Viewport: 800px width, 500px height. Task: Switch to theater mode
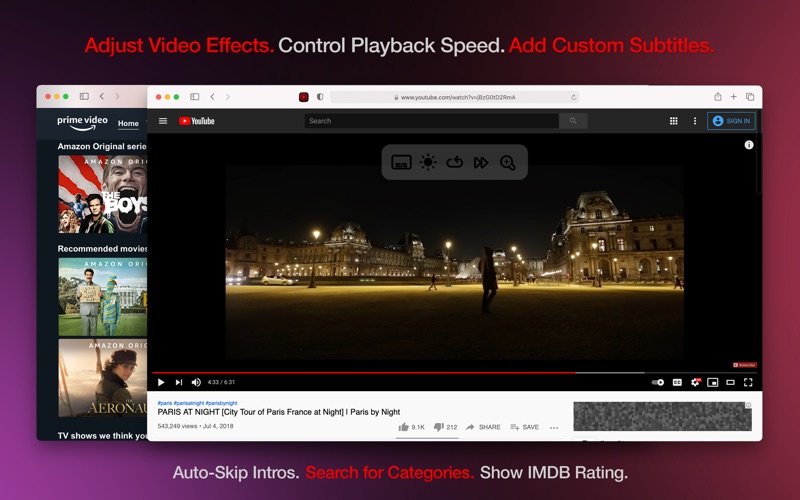730,382
